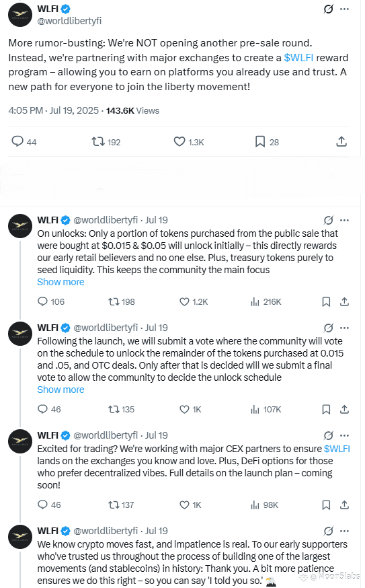Share the main tweet via upload icon
Viewport: 365px width, 588px height.
[x=341, y=141]
